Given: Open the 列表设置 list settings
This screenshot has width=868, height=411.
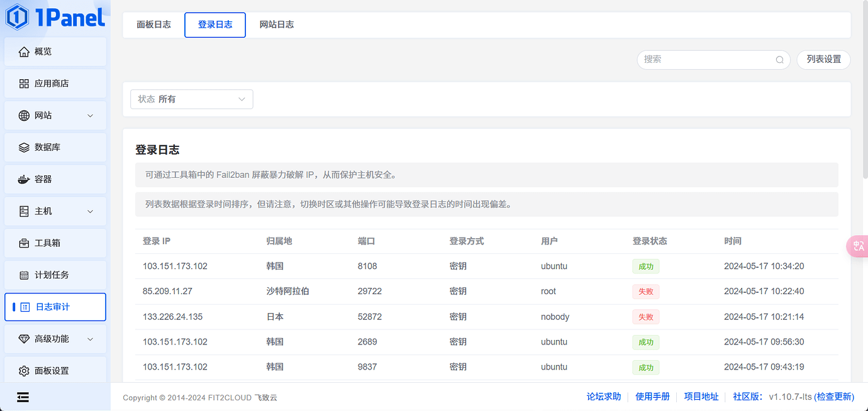Looking at the screenshot, I should [823, 60].
